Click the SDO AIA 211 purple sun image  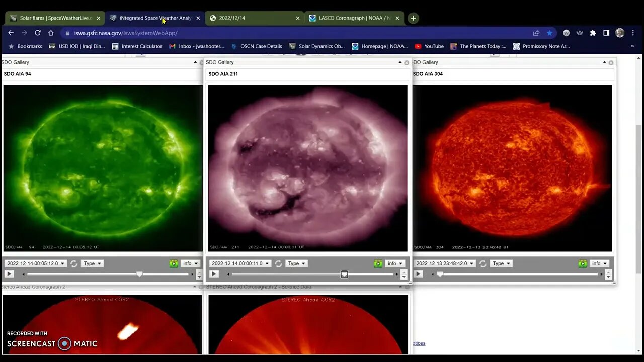click(x=307, y=168)
